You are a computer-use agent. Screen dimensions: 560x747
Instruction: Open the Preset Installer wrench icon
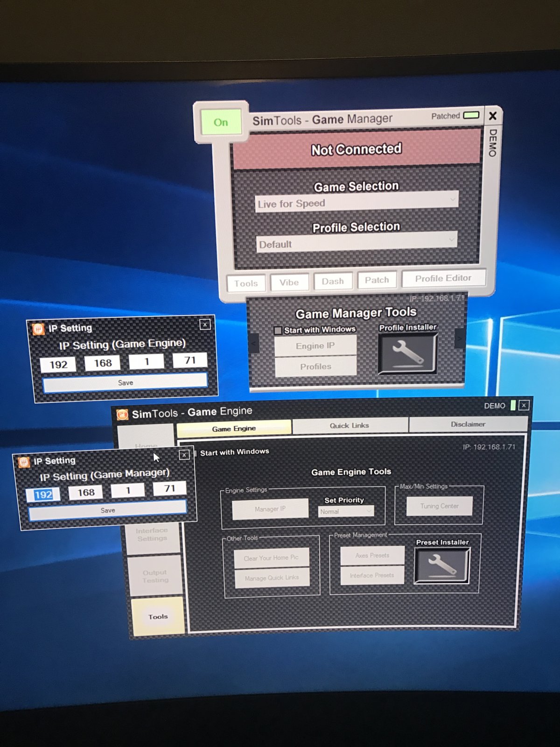(x=442, y=565)
